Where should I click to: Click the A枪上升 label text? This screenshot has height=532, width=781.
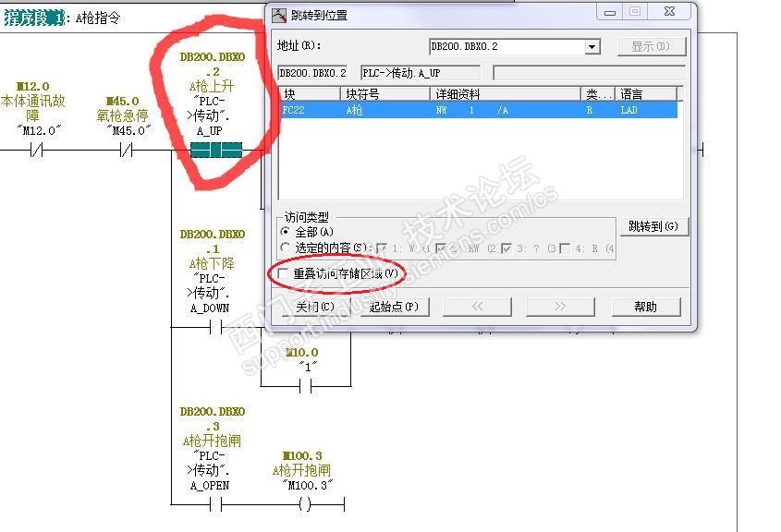(x=211, y=86)
